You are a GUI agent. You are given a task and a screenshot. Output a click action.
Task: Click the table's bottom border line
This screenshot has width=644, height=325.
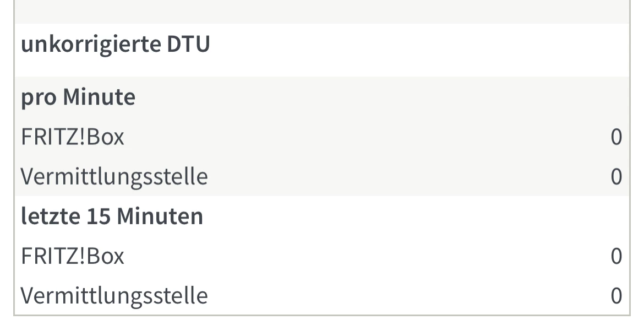point(321,315)
